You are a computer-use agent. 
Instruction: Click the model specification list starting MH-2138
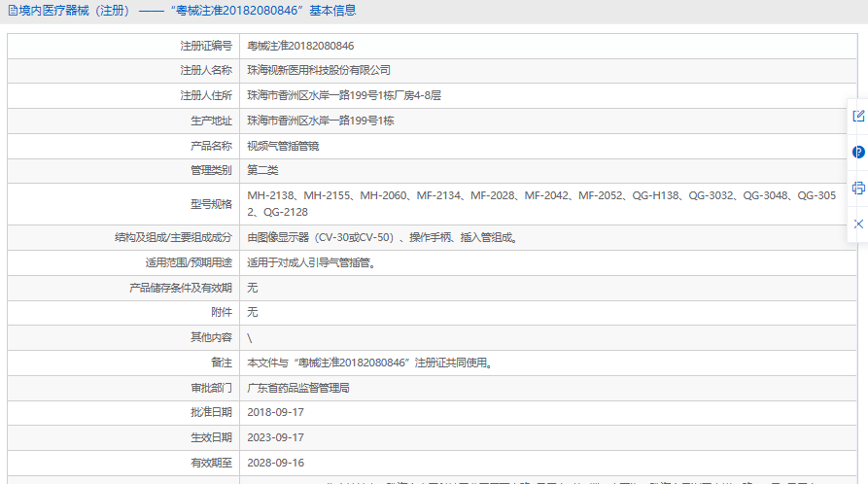point(541,204)
